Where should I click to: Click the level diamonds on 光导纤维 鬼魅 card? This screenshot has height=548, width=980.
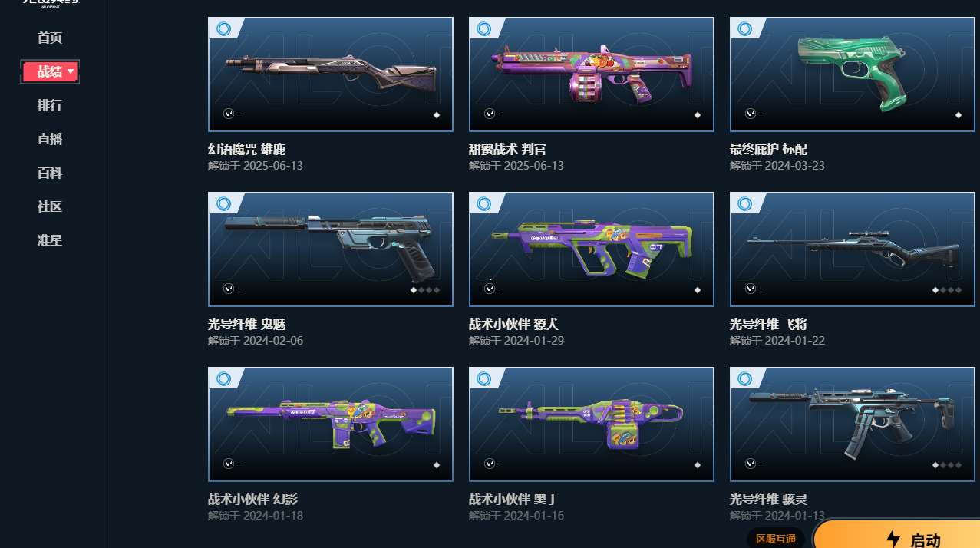coord(425,290)
